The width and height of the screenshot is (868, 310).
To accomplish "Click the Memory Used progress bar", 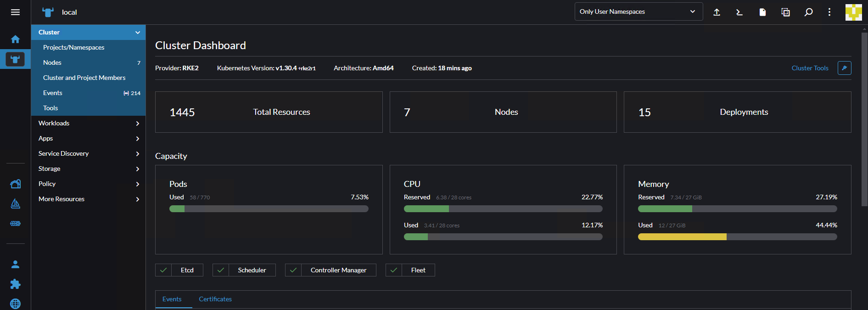I will [737, 237].
